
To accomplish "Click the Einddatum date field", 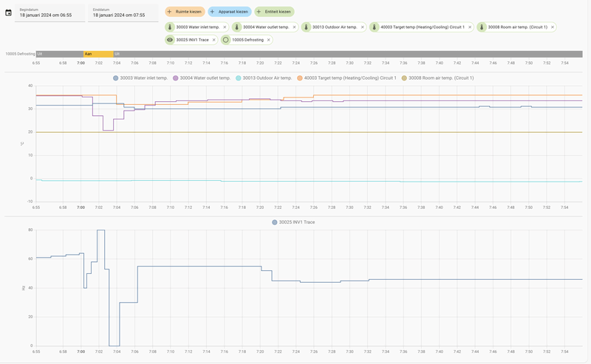I will click(x=123, y=13).
